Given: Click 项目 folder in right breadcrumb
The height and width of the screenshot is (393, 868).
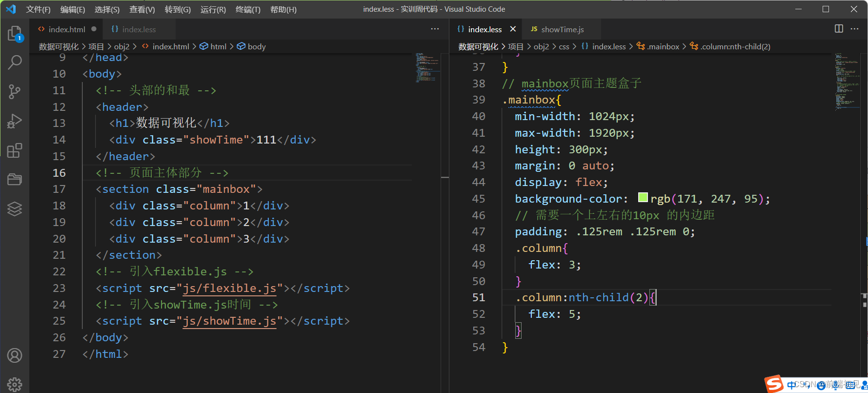Looking at the screenshot, I should tap(515, 46).
